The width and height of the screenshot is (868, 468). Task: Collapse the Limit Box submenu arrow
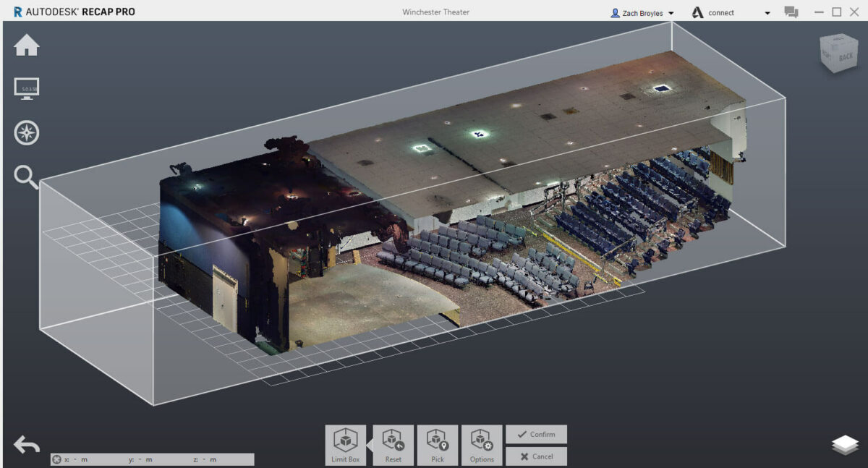[370, 445]
